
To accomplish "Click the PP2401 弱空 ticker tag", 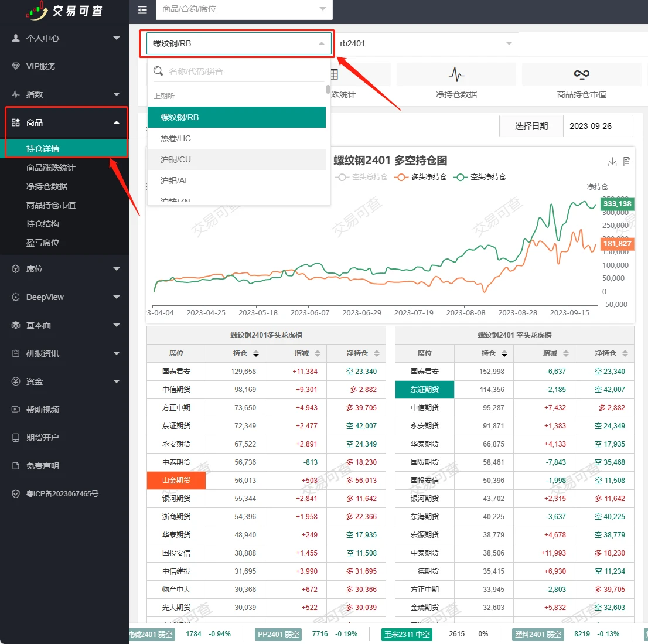I will (x=278, y=634).
